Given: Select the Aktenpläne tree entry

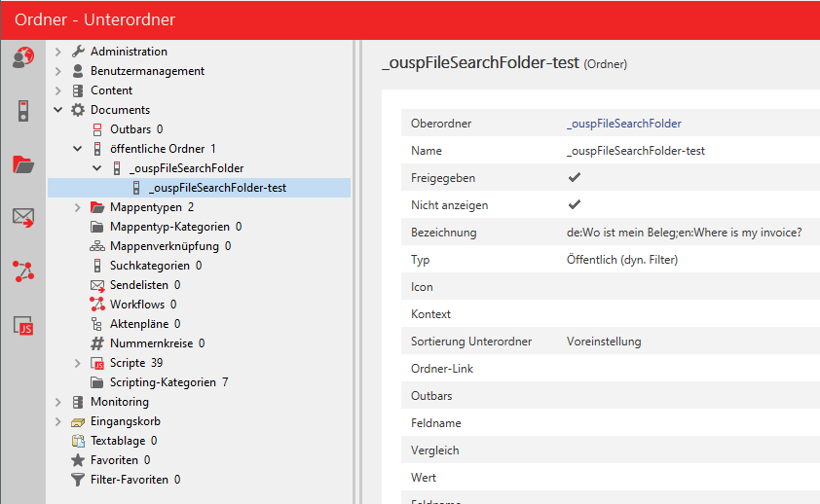Looking at the screenshot, I should tap(145, 324).
